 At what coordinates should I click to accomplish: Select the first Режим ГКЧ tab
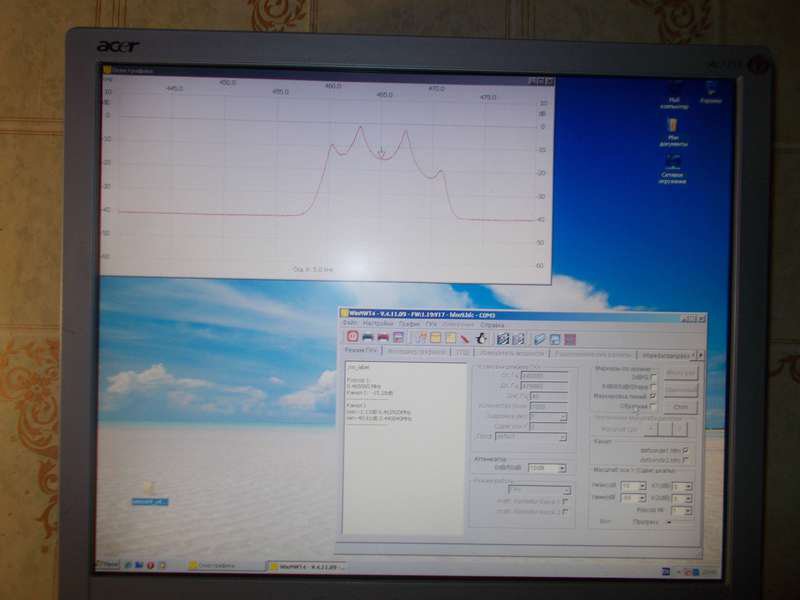(x=362, y=351)
